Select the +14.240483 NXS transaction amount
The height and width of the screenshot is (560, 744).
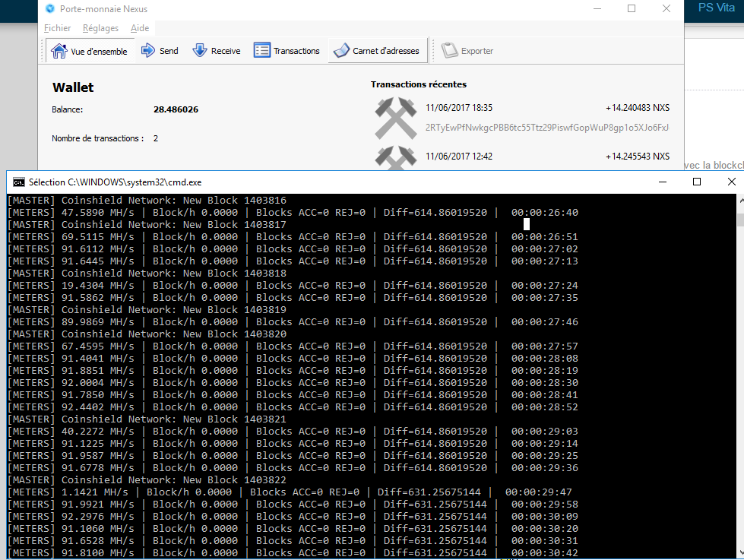[637, 108]
